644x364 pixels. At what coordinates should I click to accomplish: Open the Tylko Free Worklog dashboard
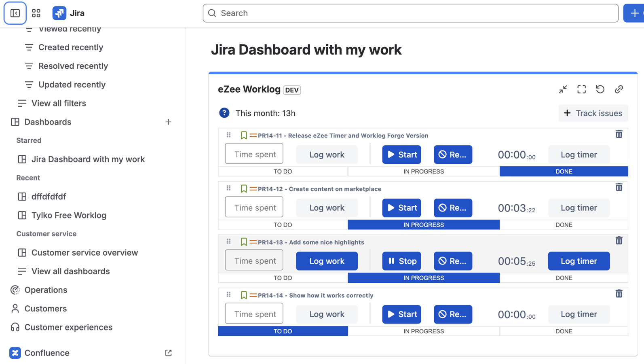[69, 215]
